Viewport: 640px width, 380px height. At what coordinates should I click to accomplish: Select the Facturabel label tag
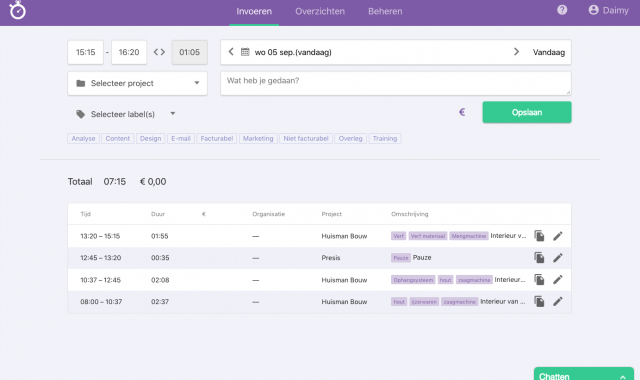217,138
